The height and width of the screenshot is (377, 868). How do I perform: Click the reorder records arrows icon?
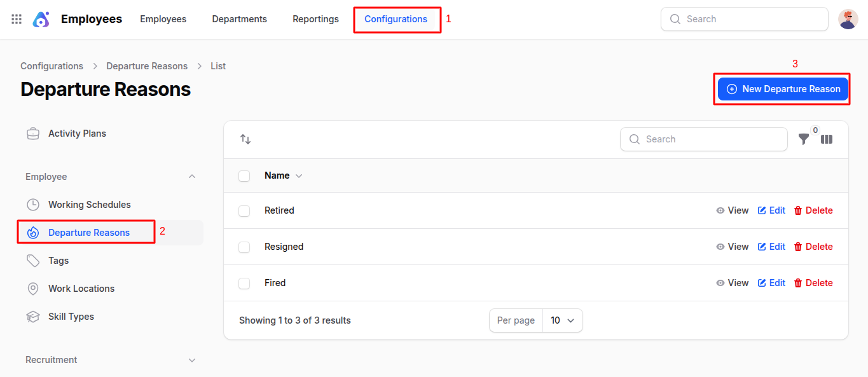[245, 139]
